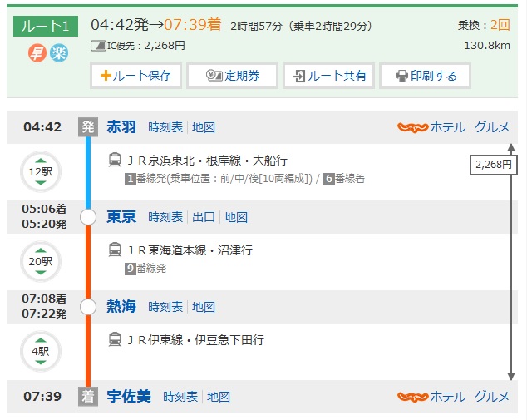Screen dimensions: 527x420
Task: Open 出口 exit info for 東京 station
Action: (204, 217)
